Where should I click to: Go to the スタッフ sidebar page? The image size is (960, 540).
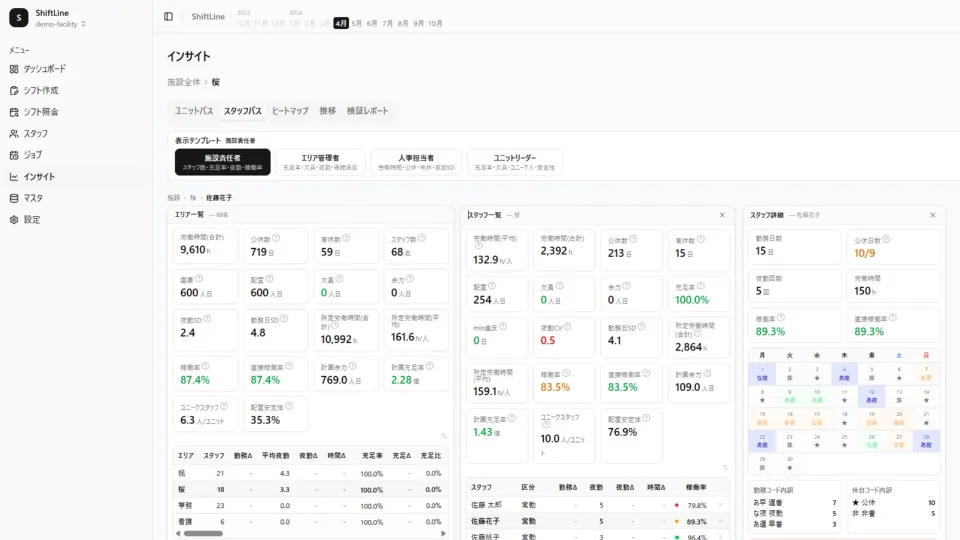(x=35, y=133)
